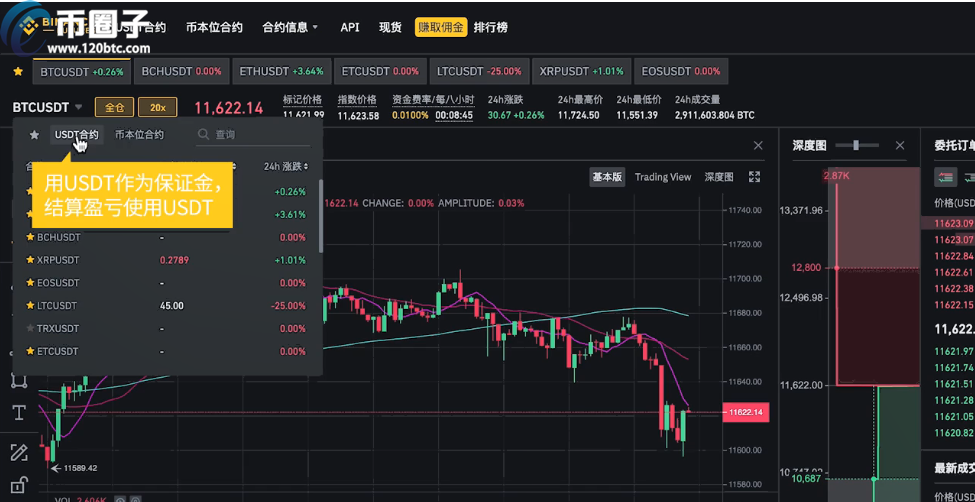The image size is (975, 502).
Task: Choose the ETCUSDT contract name in the list
Action: pyautogui.click(x=57, y=351)
